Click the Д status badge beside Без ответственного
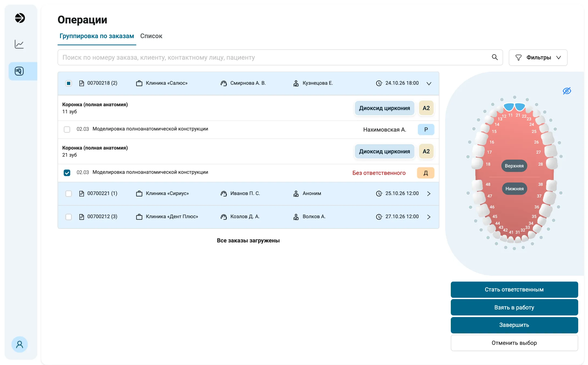Image resolution: width=588 pixels, height=365 pixels. [x=426, y=173]
